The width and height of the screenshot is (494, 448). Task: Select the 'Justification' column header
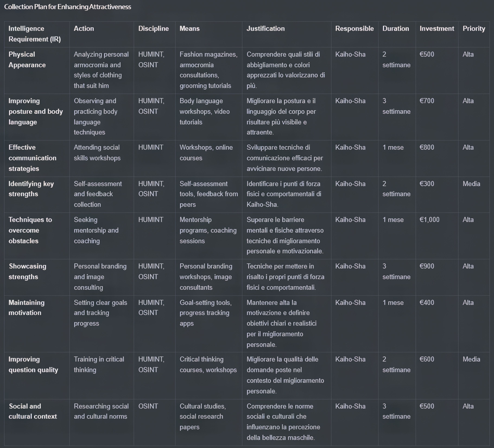click(265, 29)
